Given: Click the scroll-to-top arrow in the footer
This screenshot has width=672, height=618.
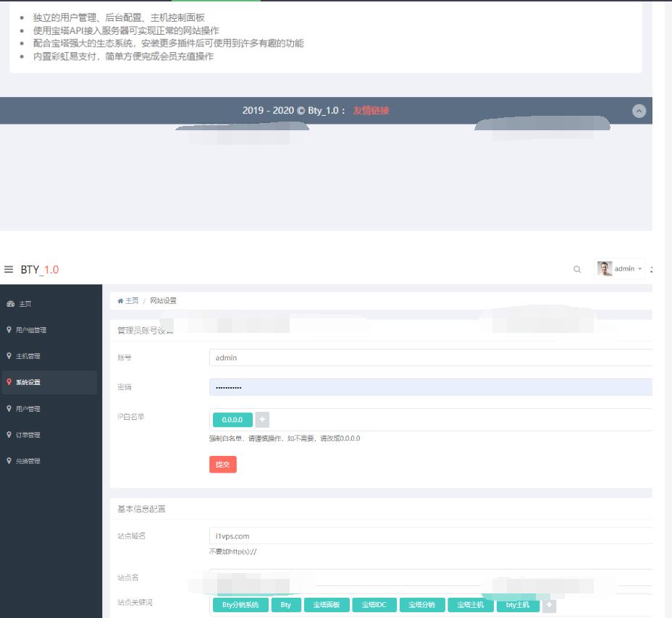Looking at the screenshot, I should pos(638,110).
